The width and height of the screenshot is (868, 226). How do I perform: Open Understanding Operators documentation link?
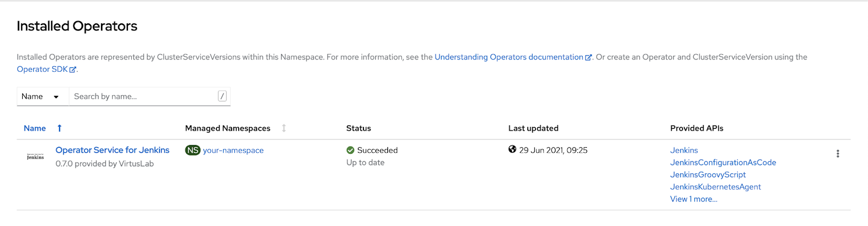509,57
